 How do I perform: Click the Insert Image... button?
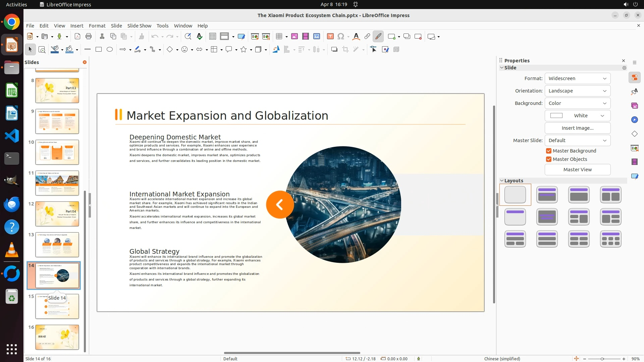tap(577, 128)
